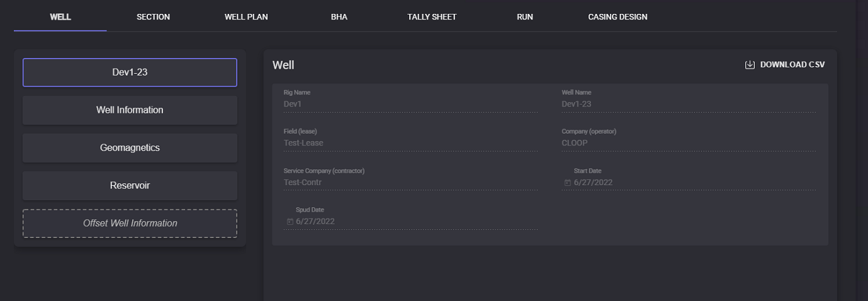Screen dimensions: 868x301
Task: Go to the BHA tab
Action: tap(339, 17)
